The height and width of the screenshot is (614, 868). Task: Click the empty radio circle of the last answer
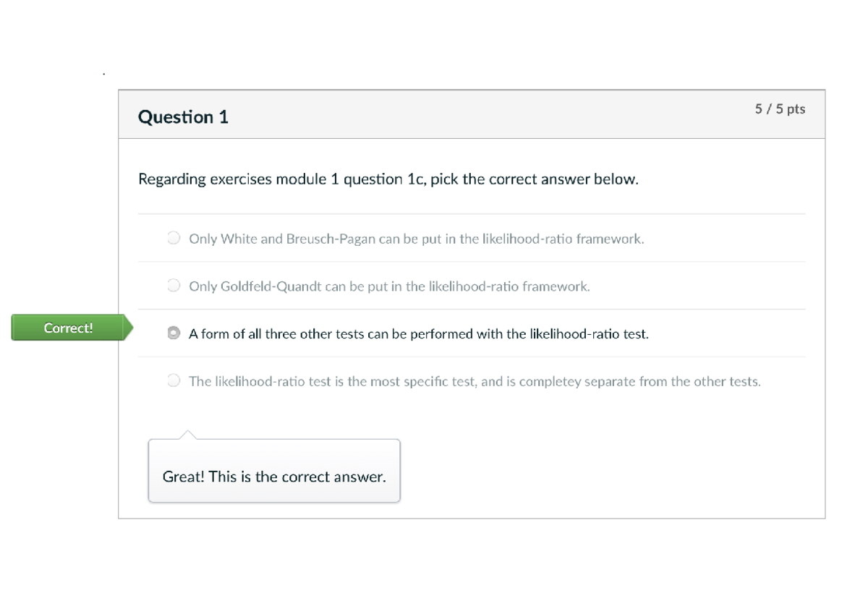pyautogui.click(x=174, y=381)
